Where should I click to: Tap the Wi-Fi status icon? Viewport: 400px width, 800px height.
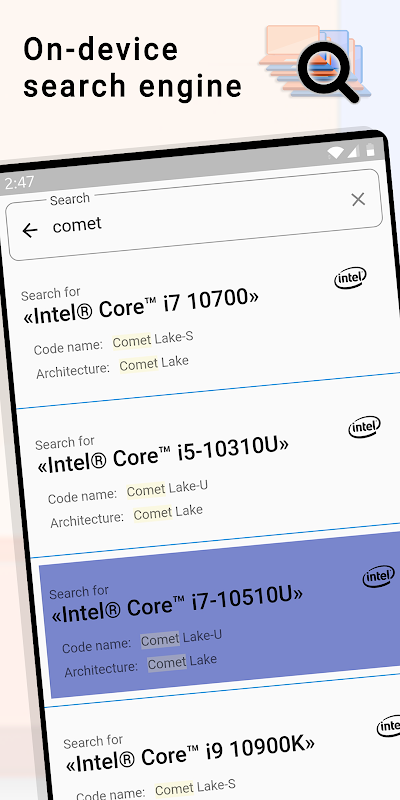[335, 152]
